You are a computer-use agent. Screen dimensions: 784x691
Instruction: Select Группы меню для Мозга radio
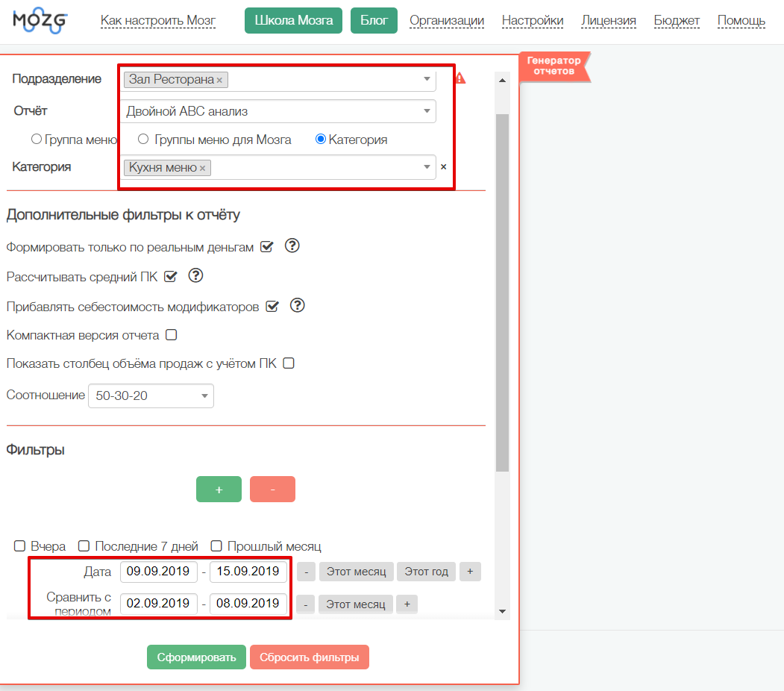pos(143,140)
